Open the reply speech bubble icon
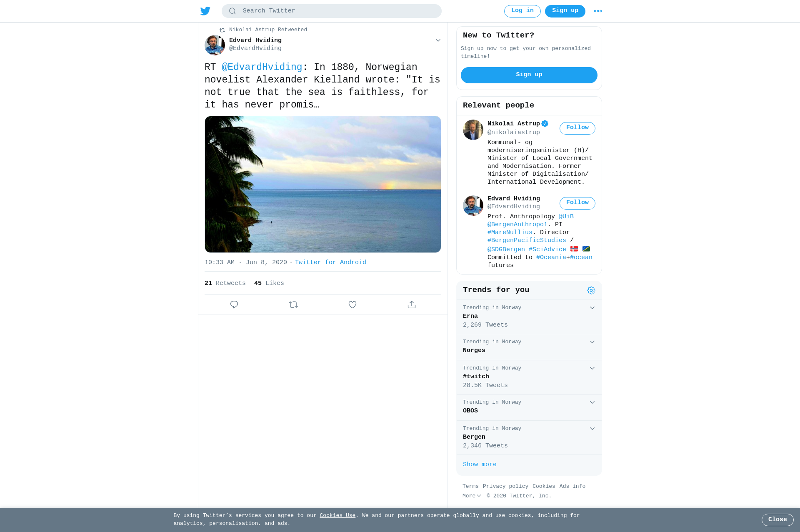 (x=234, y=305)
